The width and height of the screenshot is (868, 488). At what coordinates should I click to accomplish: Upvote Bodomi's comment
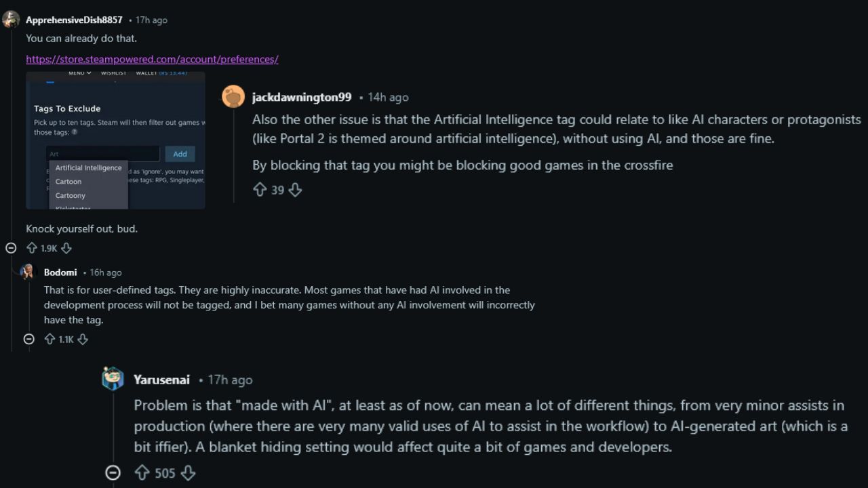click(x=50, y=339)
